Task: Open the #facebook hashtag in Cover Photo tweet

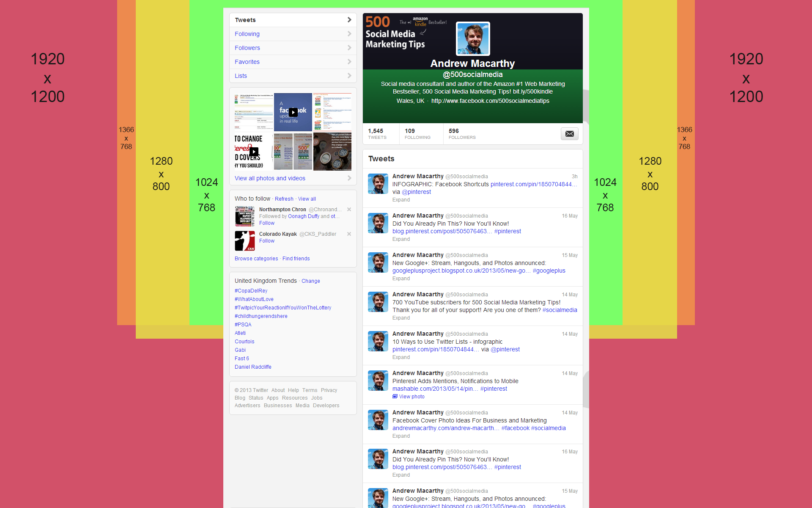Action: (516, 428)
